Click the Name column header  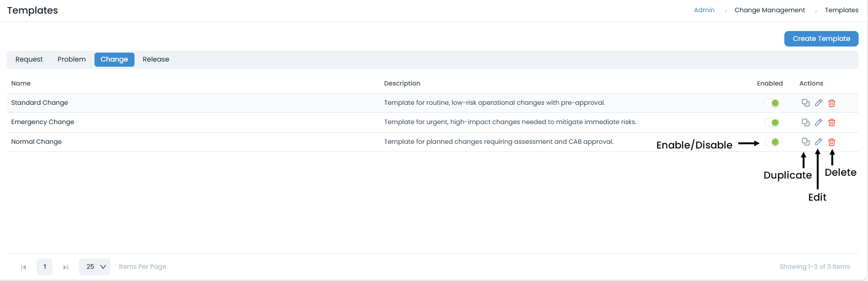[x=21, y=84]
